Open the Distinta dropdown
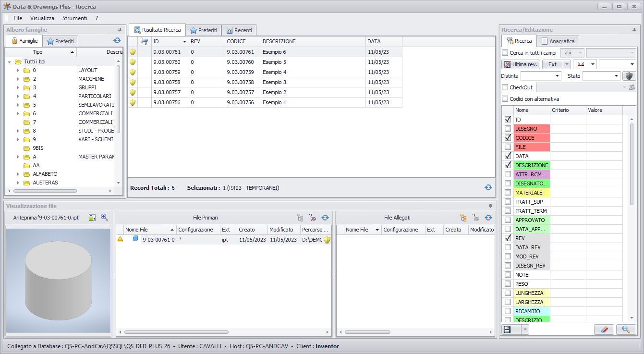This screenshot has width=644, height=354. [557, 76]
